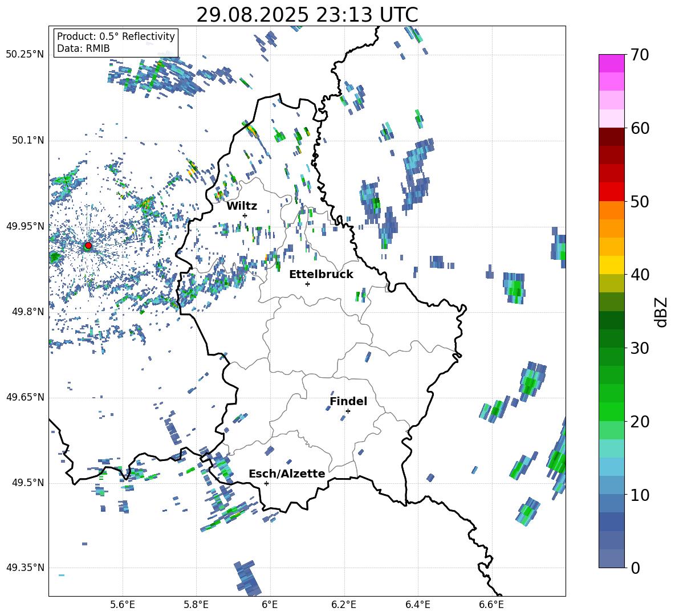Click the 49.95°N latitude label
Screen dimensions: 675x616
[25, 227]
